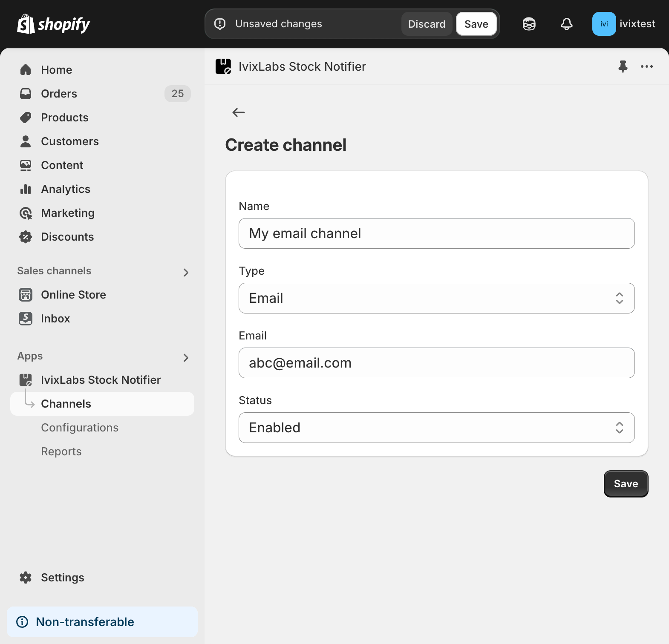Click the Name input field
Image resolution: width=669 pixels, height=644 pixels.
coord(437,233)
